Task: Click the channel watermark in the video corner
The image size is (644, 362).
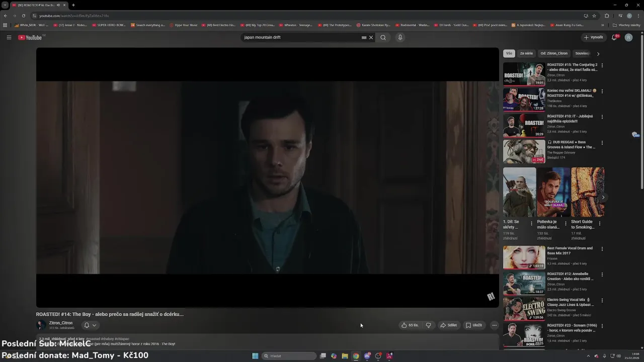Action: 491,297
